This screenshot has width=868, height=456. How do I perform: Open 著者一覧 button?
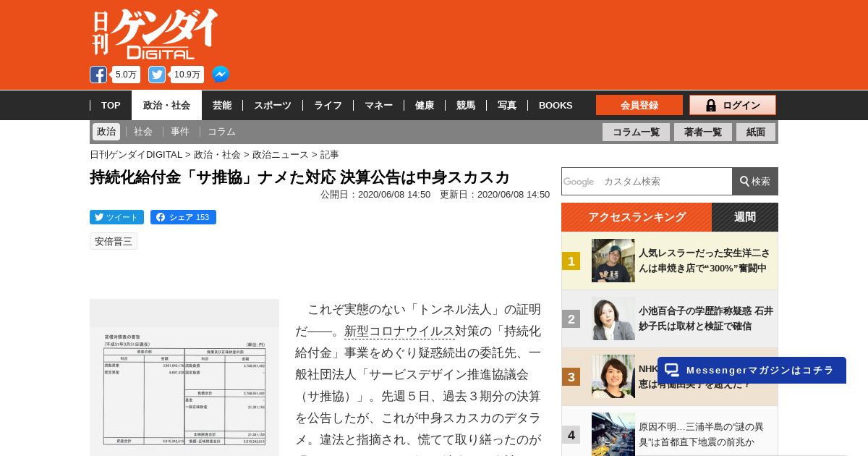click(x=703, y=132)
